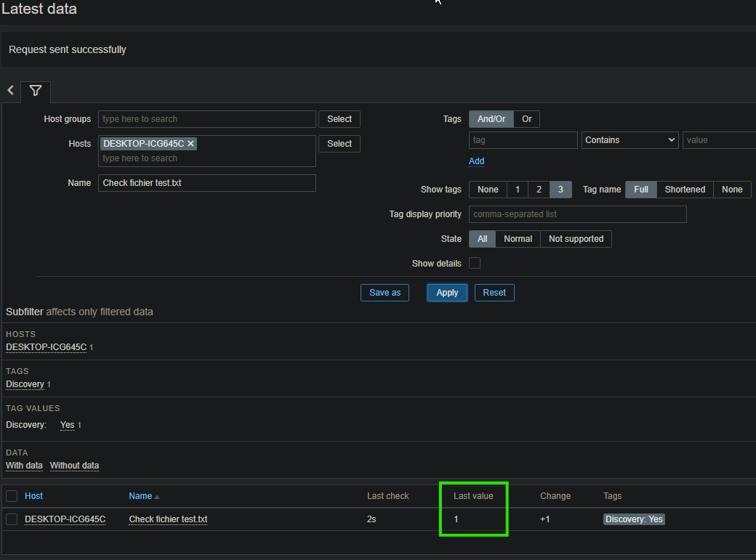The height and width of the screenshot is (560, 756).
Task: Click the left chevron arrow beside filter tab
Action: point(11,91)
